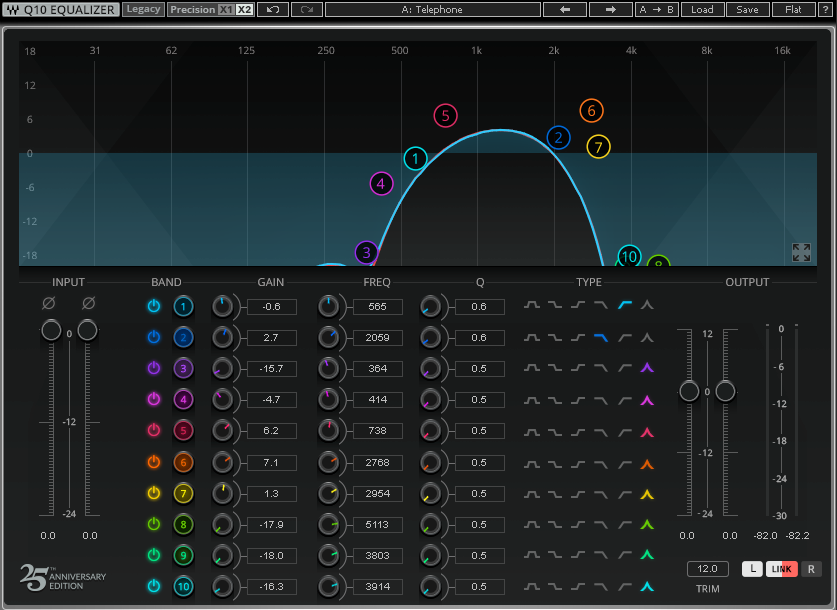Open the A: Telephone preset selector

click(432, 10)
